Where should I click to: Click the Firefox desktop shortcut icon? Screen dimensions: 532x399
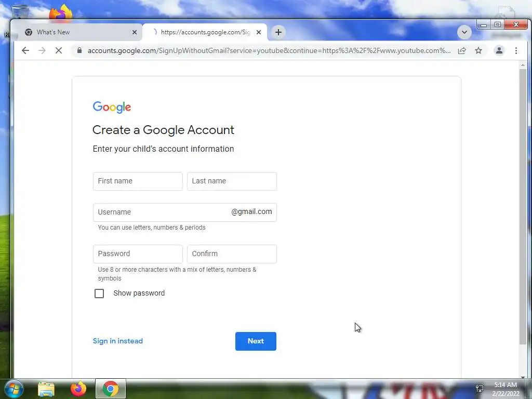tap(60, 12)
